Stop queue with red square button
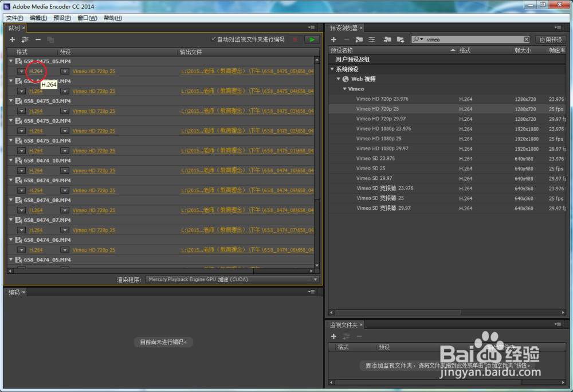The image size is (573, 392). point(295,40)
